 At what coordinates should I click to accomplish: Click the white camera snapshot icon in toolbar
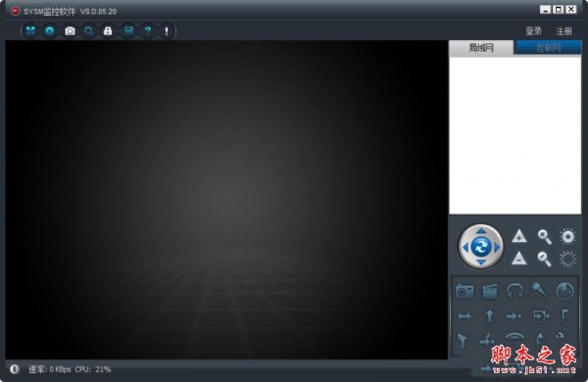pos(70,31)
